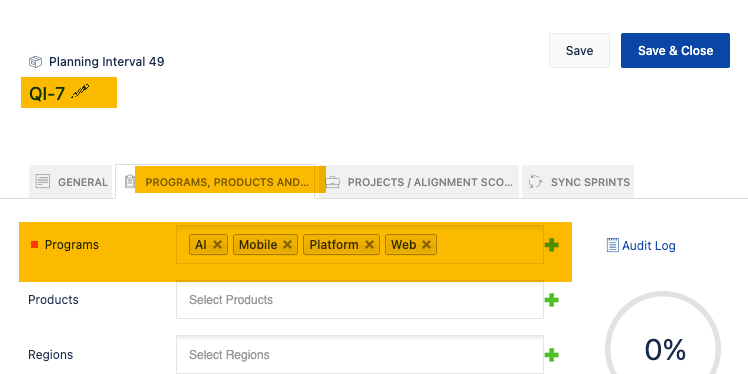This screenshot has height=374, width=748.
Task: Click the Save button
Action: click(x=579, y=51)
